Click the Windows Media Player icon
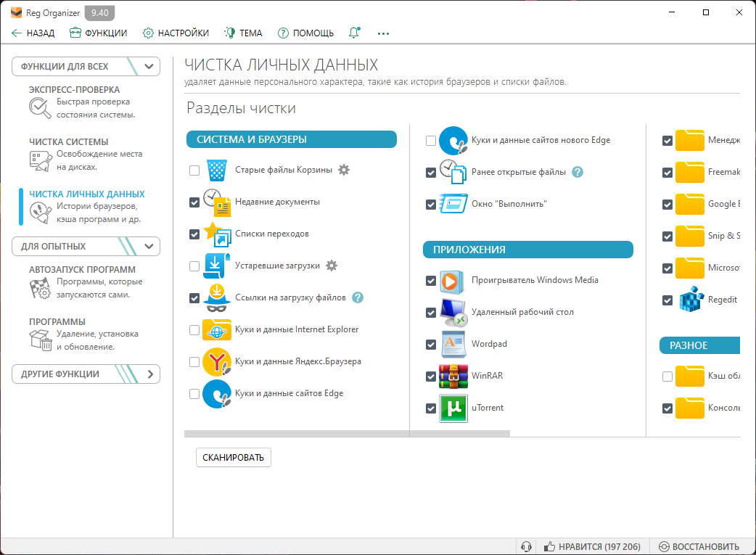This screenshot has height=555, width=756. coord(452,281)
